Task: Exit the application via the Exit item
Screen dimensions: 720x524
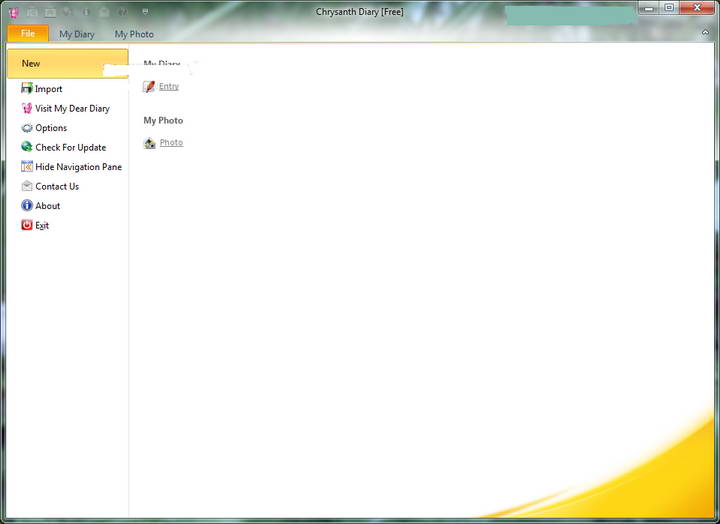Action: click(x=35, y=225)
